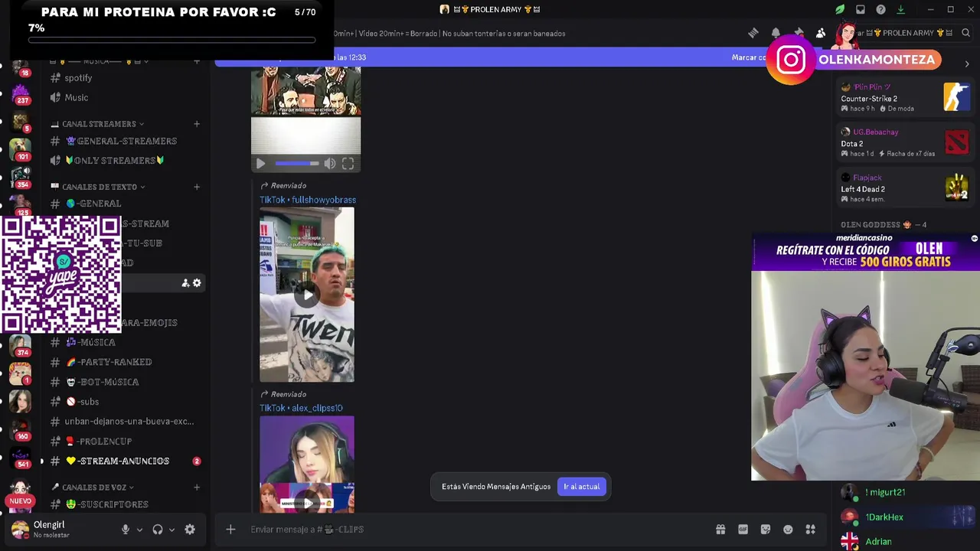Open edit channel gear on selected channel
This screenshot has height=551, width=980.
pyautogui.click(x=197, y=283)
